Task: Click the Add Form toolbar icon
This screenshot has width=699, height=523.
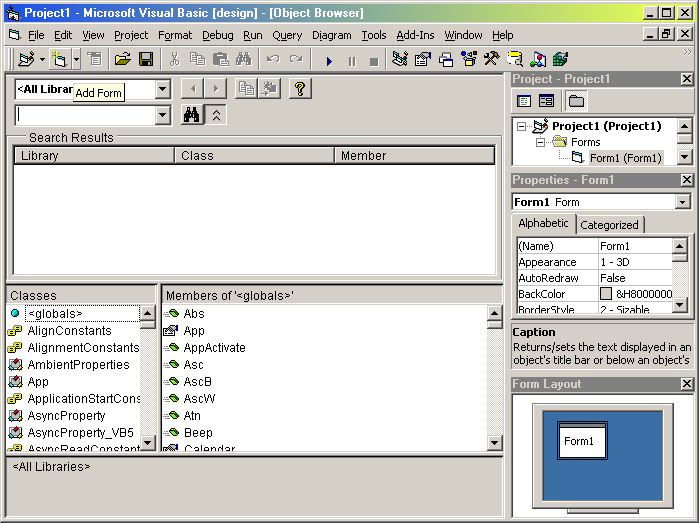Action: 59,59
